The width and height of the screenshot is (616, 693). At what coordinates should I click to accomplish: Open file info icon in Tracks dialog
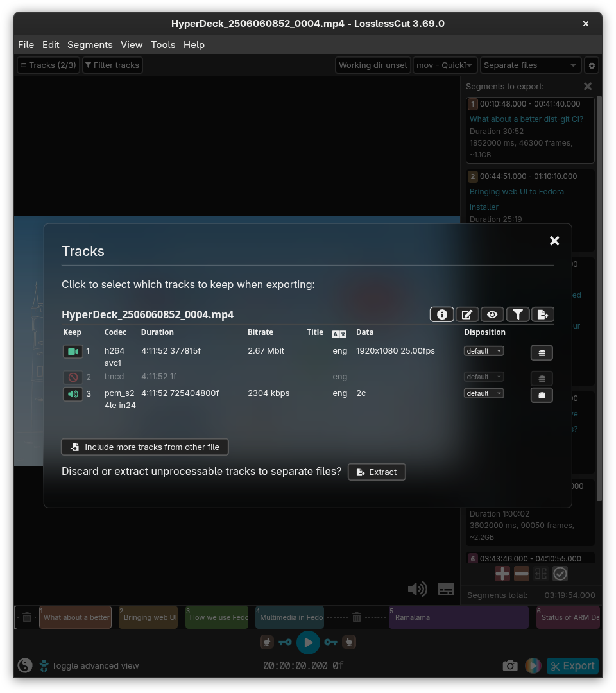(441, 314)
